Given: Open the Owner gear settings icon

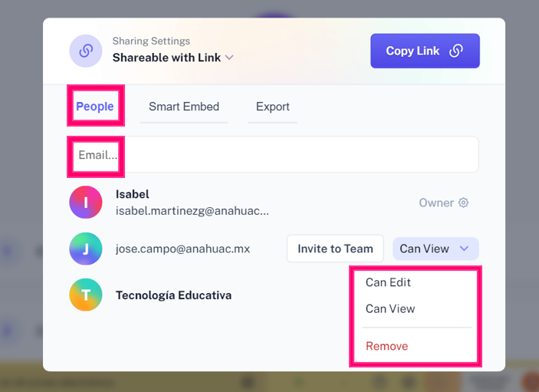Looking at the screenshot, I should click(x=463, y=203).
